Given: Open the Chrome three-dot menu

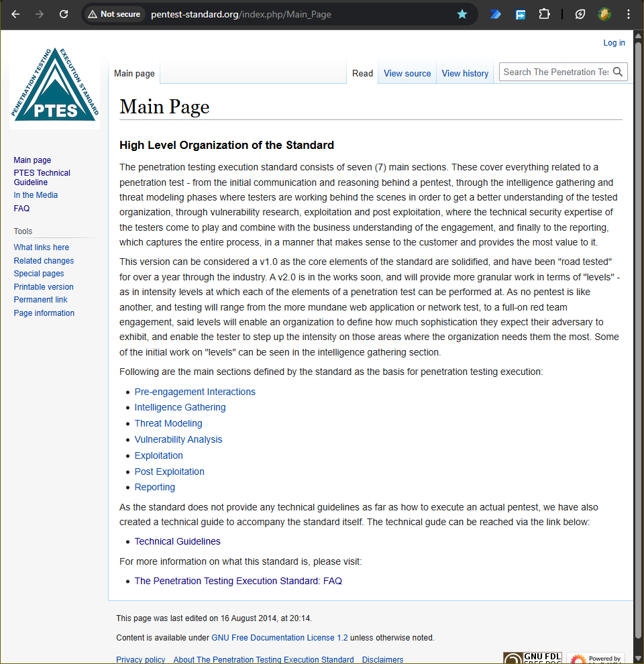Looking at the screenshot, I should 629,14.
